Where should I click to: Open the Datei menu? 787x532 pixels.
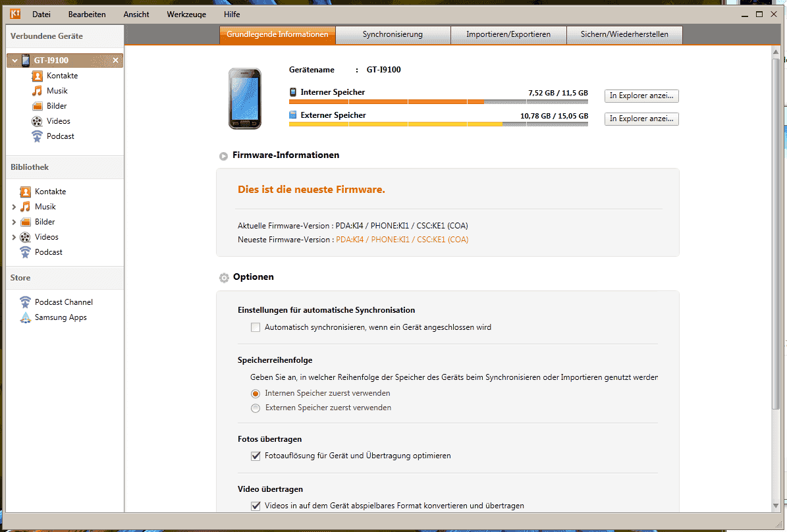tap(41, 14)
